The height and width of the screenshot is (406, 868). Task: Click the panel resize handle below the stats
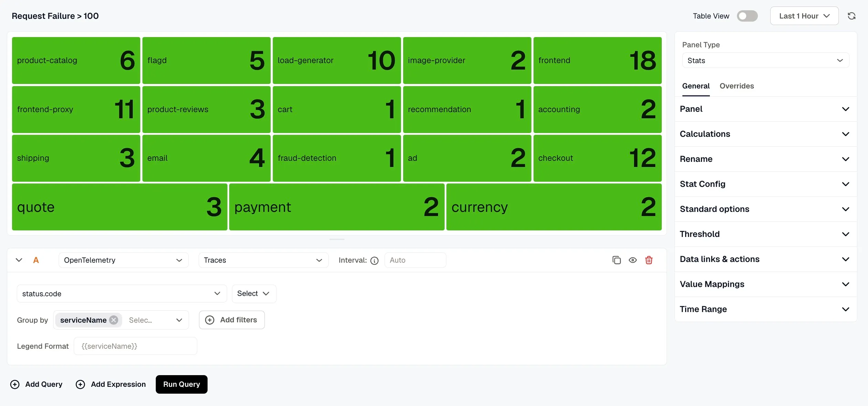click(337, 239)
